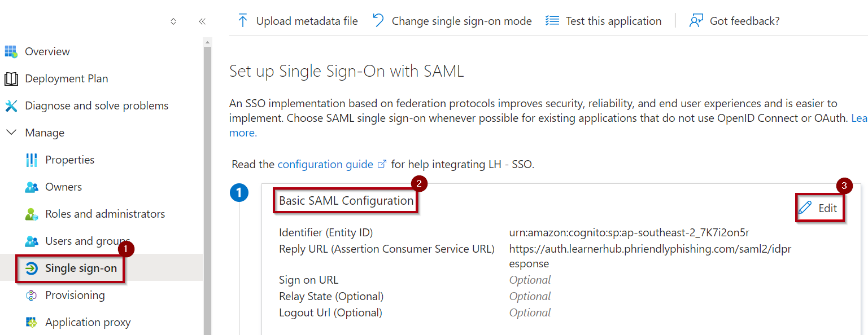
Task: Edit Basic SAML Configuration
Action: (x=820, y=208)
